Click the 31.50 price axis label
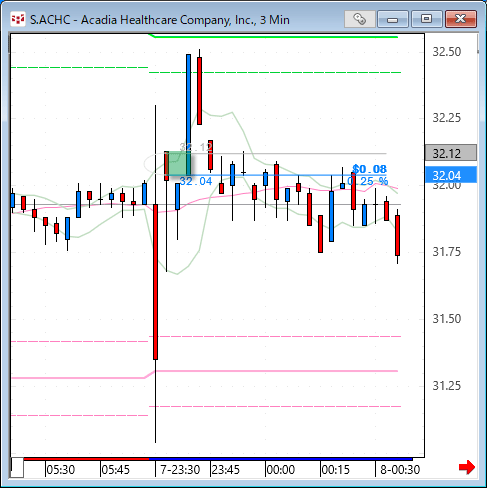 pyautogui.click(x=447, y=319)
